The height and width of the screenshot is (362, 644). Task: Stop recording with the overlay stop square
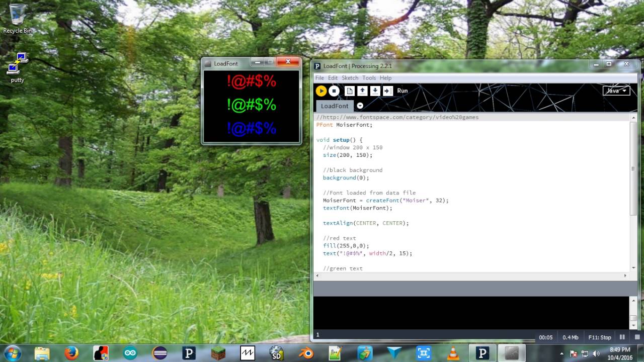[x=637, y=337]
